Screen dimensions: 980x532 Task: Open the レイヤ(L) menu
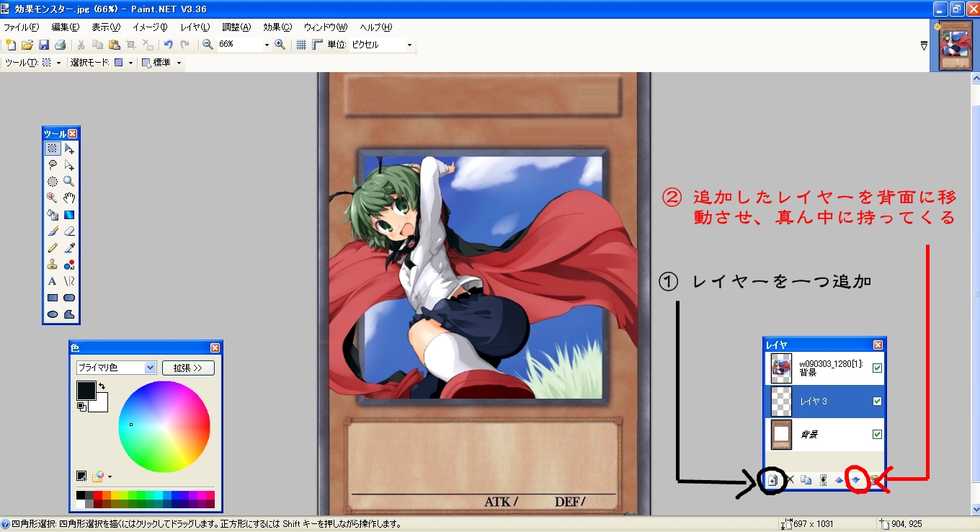tap(195, 27)
